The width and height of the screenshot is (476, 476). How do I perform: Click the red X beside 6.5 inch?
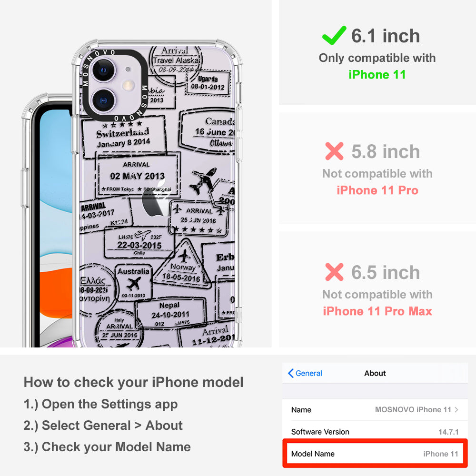click(x=334, y=272)
